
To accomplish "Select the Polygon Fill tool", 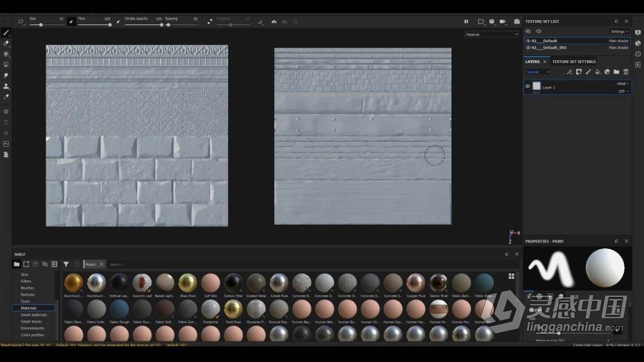I will tap(6, 64).
